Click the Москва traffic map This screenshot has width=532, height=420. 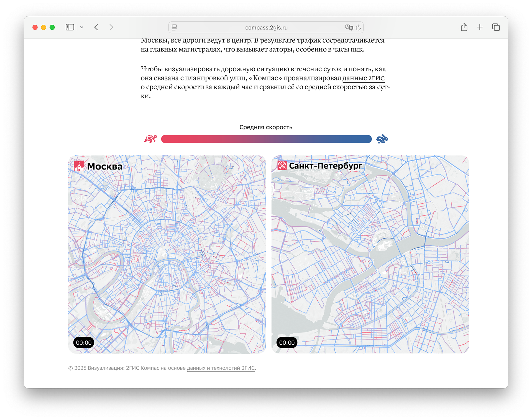[x=167, y=254]
